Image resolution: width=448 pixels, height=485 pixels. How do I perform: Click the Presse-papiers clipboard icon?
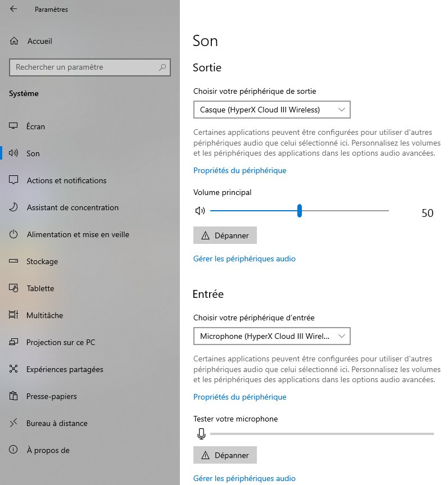pyautogui.click(x=14, y=396)
